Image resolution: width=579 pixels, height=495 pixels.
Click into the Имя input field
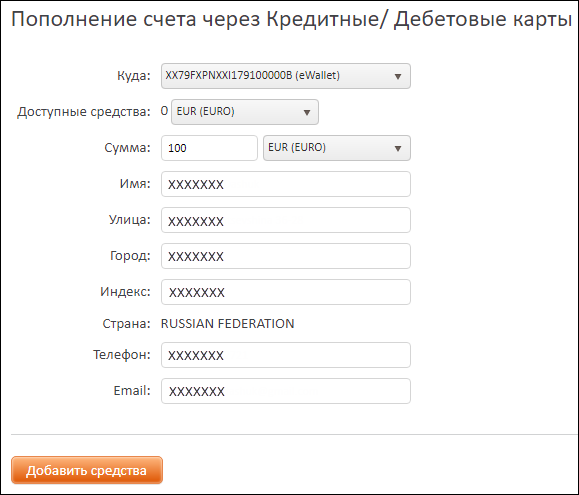coord(285,184)
